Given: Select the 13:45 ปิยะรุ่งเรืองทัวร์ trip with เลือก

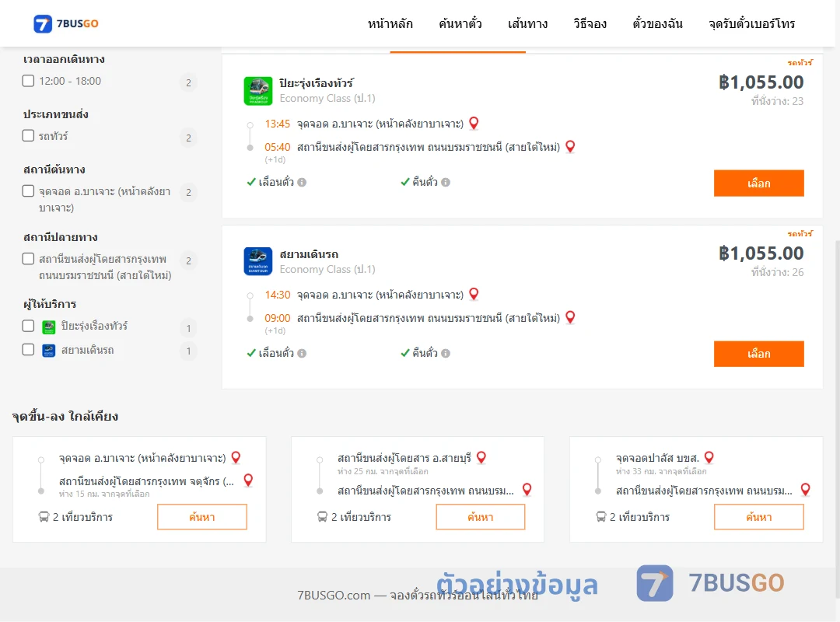Looking at the screenshot, I should [758, 183].
